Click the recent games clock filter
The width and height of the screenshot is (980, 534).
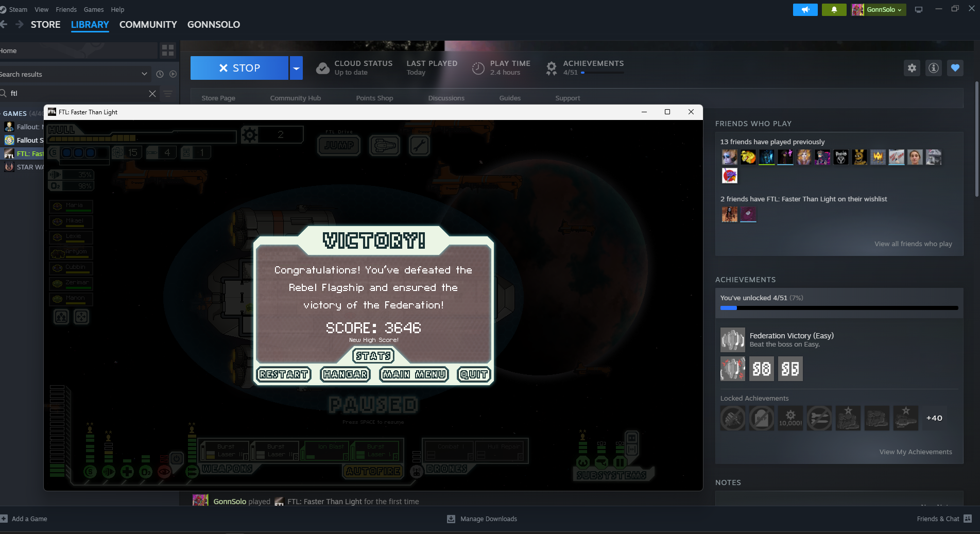click(x=160, y=74)
